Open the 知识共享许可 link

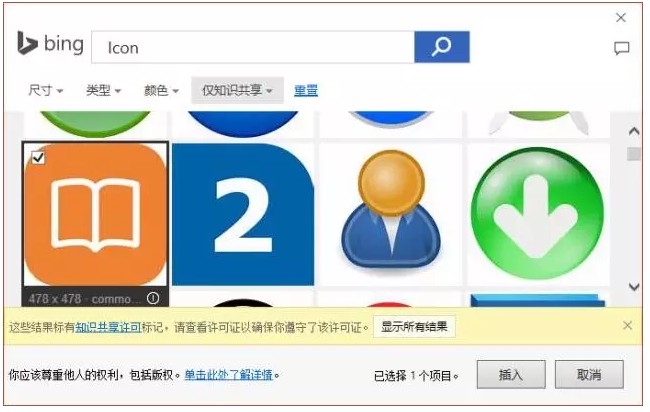(x=108, y=327)
